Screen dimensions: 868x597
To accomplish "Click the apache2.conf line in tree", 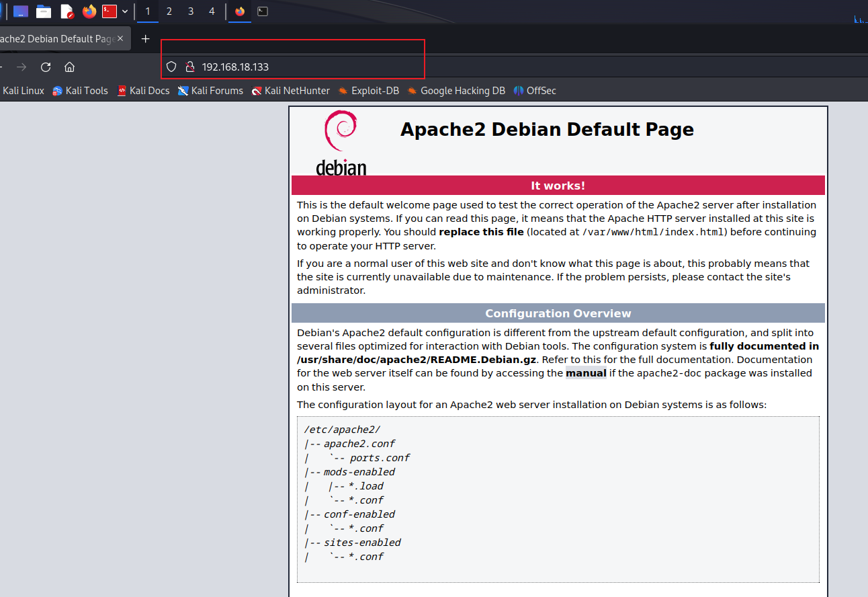I will (x=359, y=444).
